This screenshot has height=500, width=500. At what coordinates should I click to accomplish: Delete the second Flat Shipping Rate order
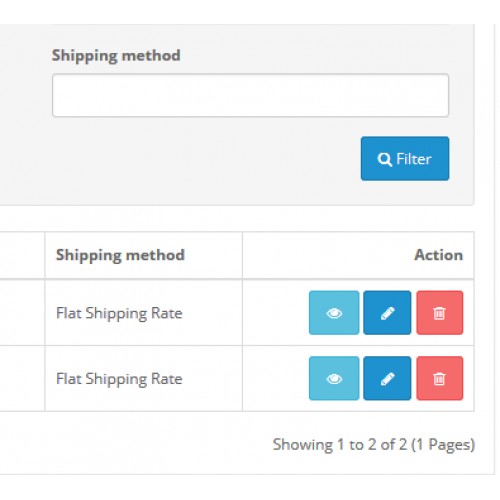[439, 378]
